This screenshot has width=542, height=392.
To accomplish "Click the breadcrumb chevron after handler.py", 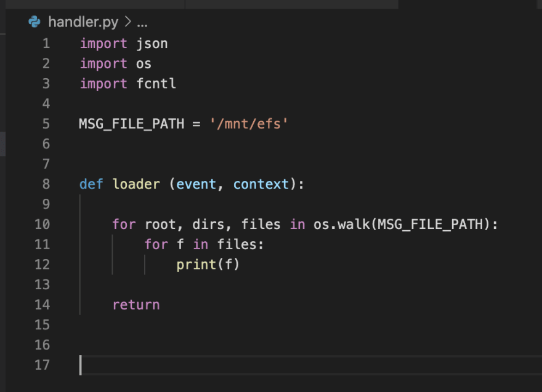I will (x=128, y=22).
